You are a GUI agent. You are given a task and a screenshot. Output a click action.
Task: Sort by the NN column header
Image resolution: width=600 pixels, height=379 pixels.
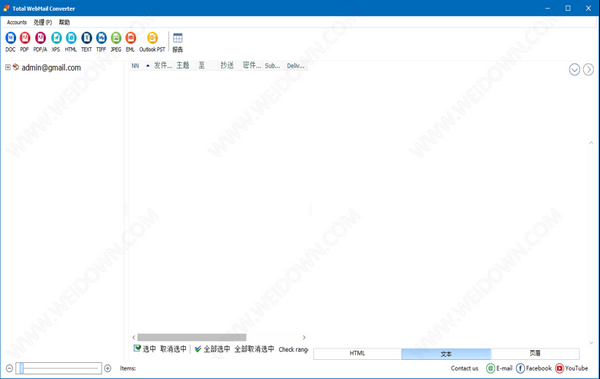tap(140, 66)
